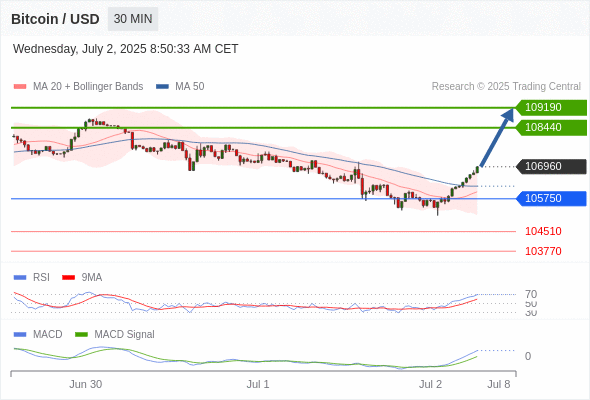Click the 9MA red legend swatch
Screen dimensions: 590x400
tap(68, 278)
